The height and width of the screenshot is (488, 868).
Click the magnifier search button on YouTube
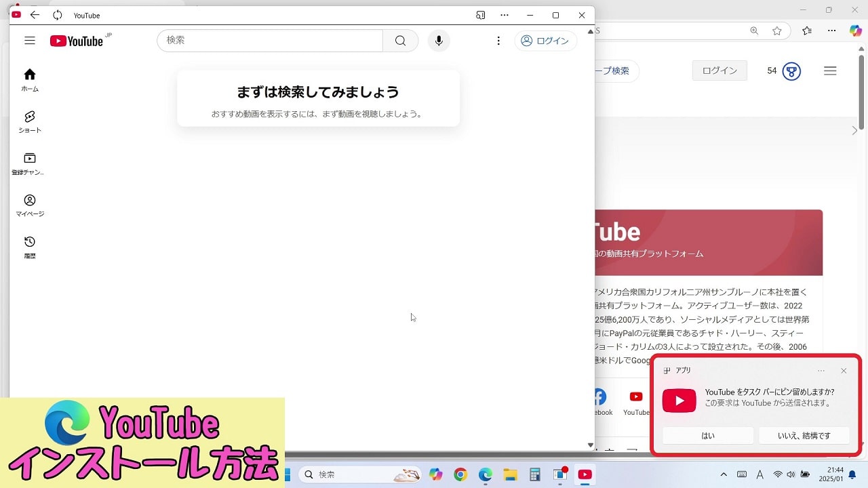tap(400, 41)
